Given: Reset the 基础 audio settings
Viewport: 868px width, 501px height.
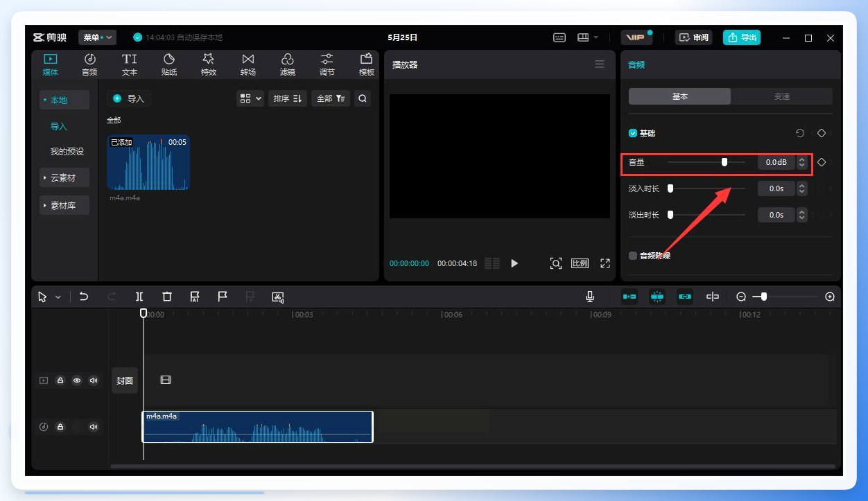Looking at the screenshot, I should [800, 133].
